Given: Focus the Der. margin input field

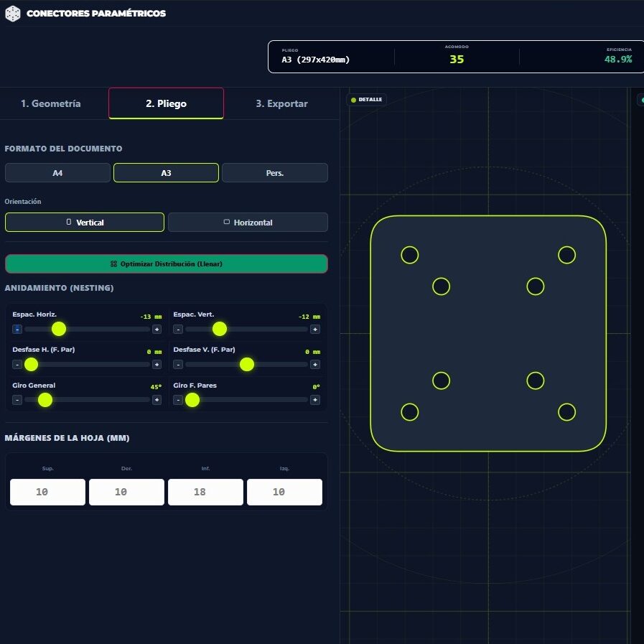Looking at the screenshot, I should pyautogui.click(x=126, y=492).
